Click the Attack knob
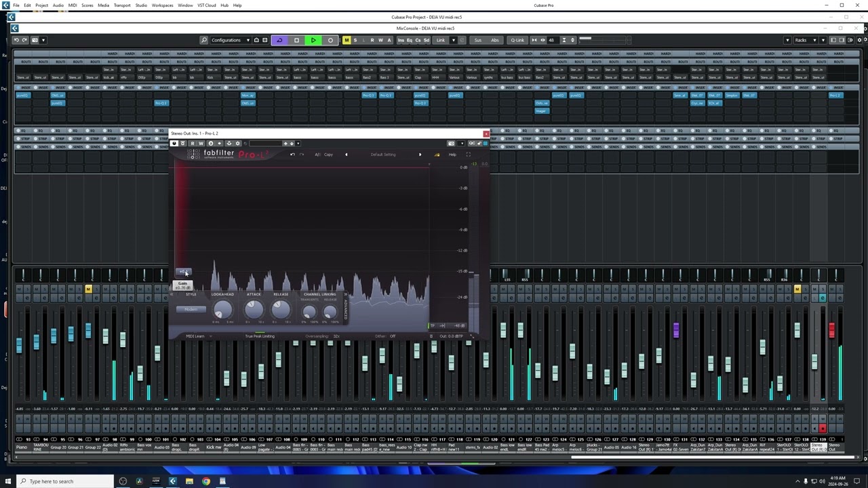This screenshot has height=488, width=868. 254,310
